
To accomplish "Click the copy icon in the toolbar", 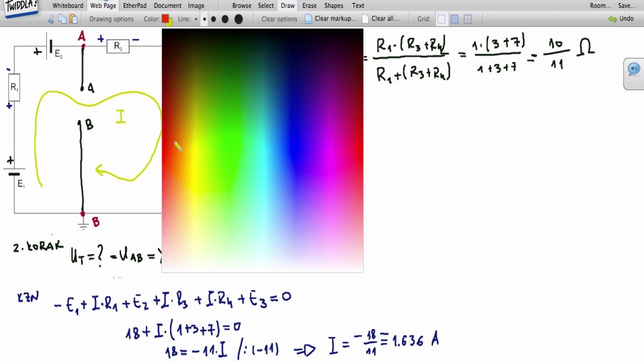I will click(x=62, y=19).
